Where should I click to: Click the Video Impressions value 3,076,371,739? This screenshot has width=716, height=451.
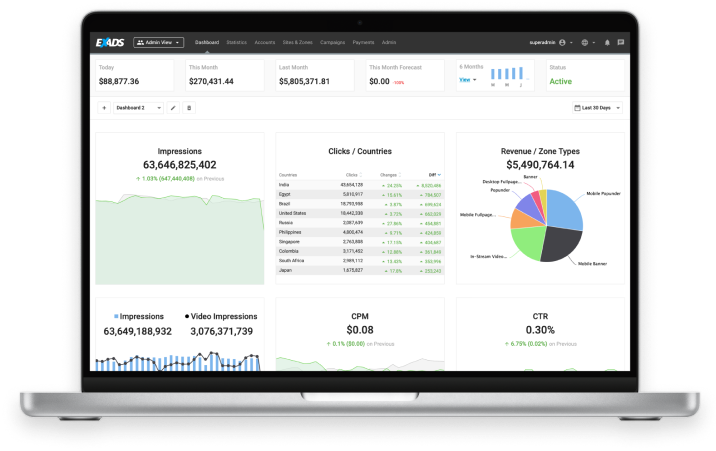coord(221,331)
